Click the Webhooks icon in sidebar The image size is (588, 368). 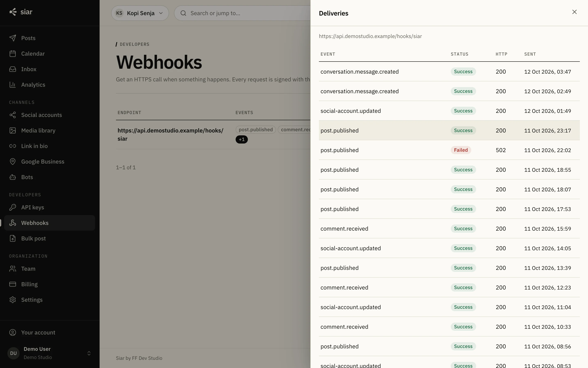coord(13,223)
